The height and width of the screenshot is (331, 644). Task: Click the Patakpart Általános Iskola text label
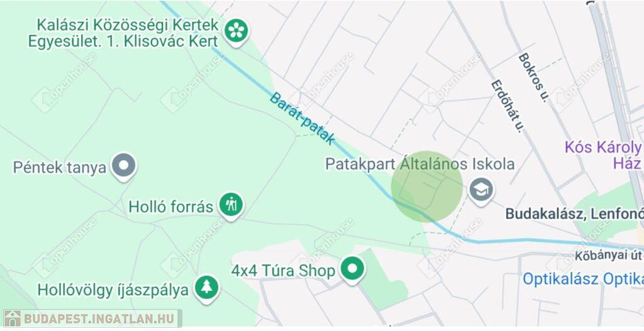(419, 164)
